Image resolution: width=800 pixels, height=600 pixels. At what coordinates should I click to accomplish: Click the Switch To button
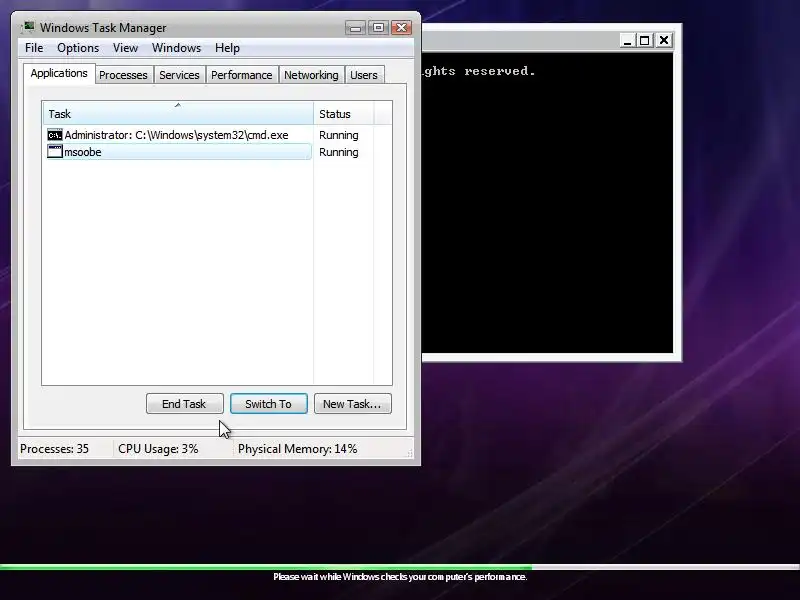(269, 404)
